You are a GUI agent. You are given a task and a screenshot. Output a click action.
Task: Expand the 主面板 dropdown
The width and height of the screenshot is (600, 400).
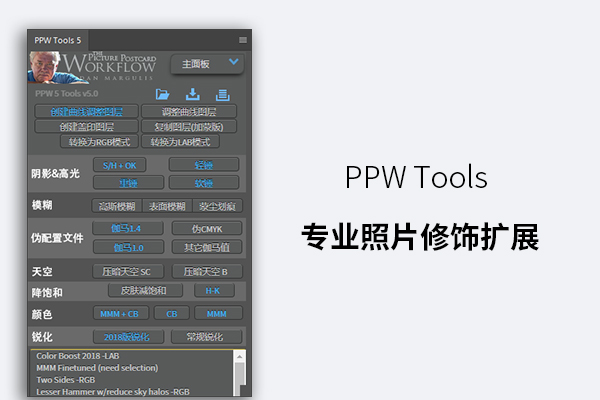click(x=207, y=64)
